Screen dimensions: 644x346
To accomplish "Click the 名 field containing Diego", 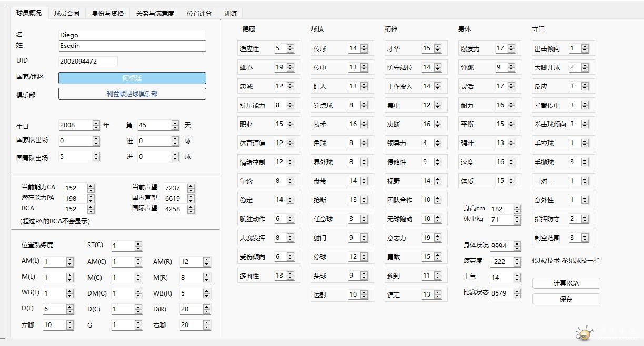I will [x=132, y=35].
